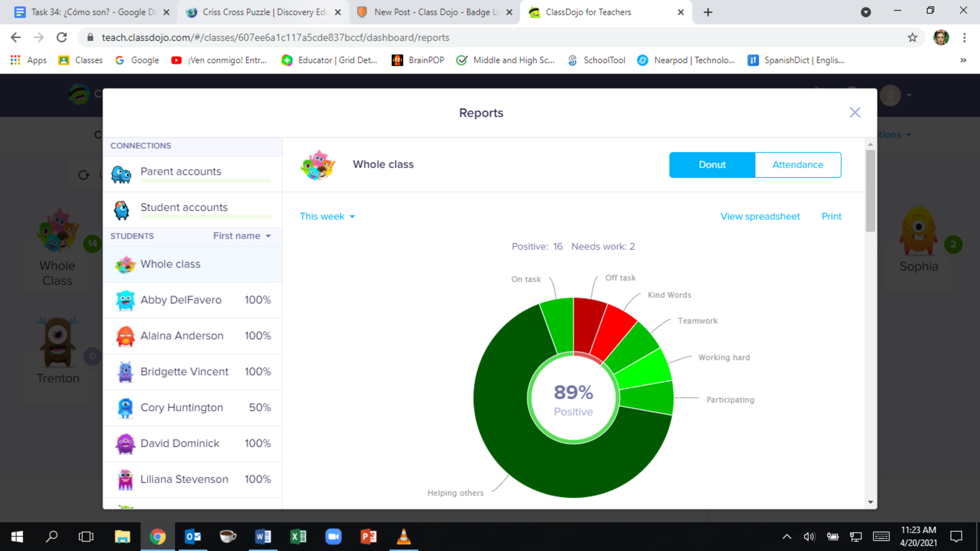Click scrollbar down arrow in Reports panel

pyautogui.click(x=870, y=502)
